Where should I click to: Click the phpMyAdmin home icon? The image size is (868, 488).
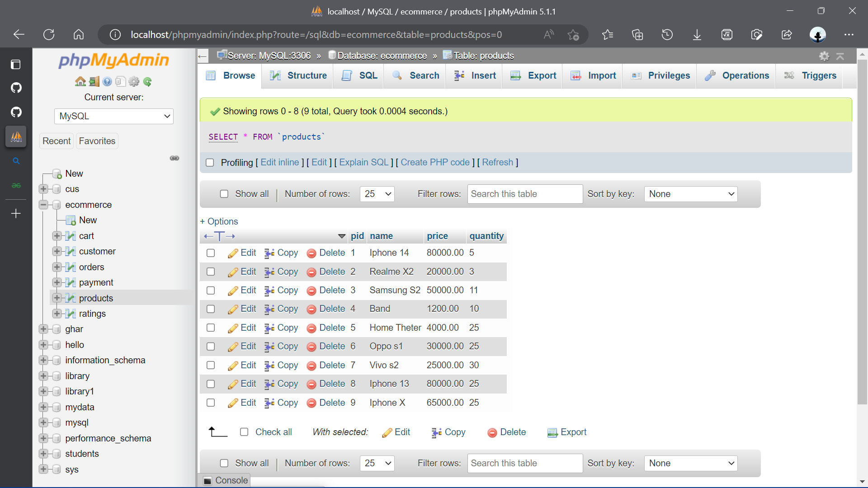pos(80,81)
